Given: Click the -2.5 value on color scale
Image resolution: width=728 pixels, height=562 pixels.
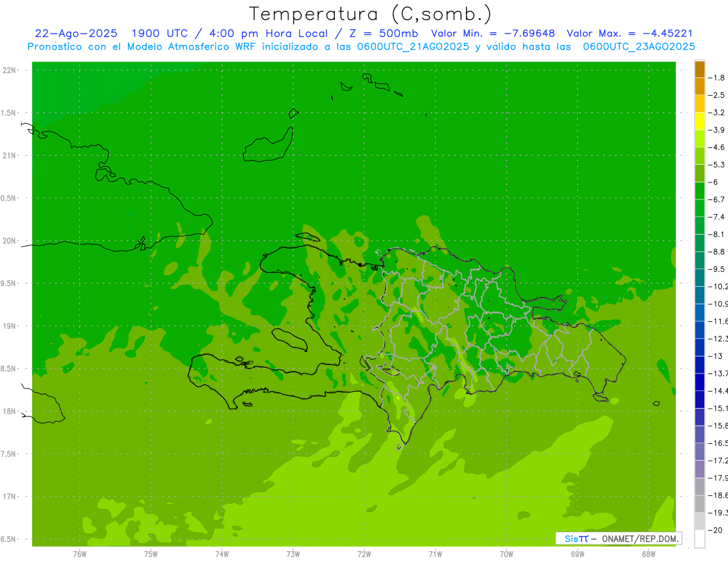Looking at the screenshot, I should [x=716, y=95].
